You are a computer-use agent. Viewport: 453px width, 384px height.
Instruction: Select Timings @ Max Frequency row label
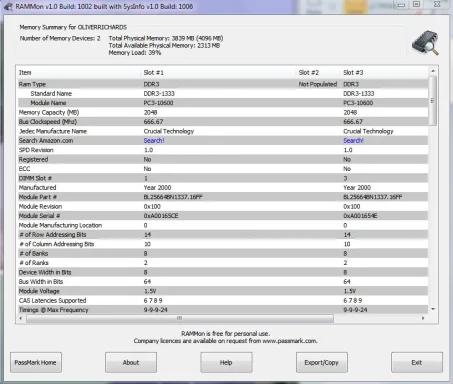[53, 310]
